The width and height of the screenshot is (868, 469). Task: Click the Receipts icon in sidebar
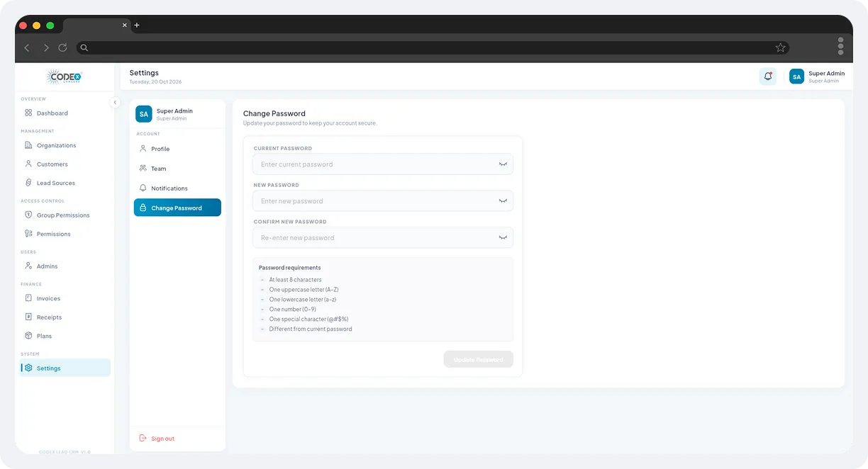(x=28, y=317)
